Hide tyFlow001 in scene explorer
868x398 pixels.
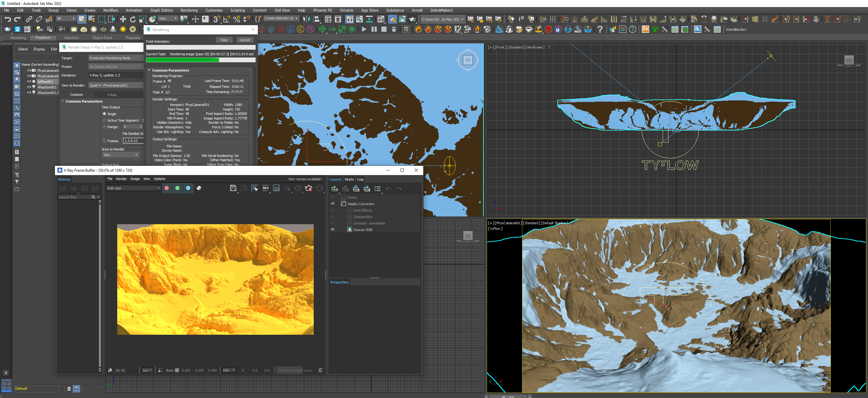[x=29, y=82]
